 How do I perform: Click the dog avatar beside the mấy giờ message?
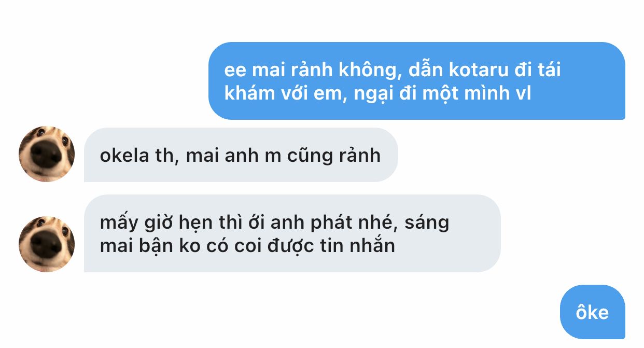(x=47, y=244)
